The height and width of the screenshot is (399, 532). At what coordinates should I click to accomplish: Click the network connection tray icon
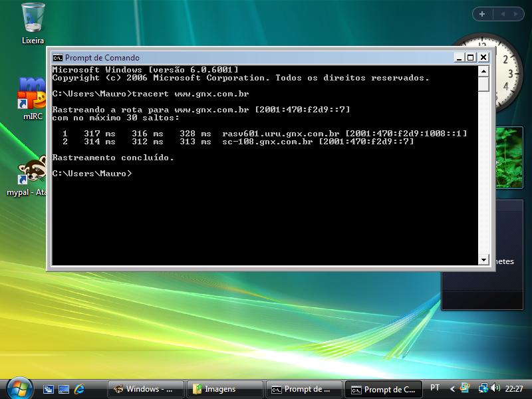click(483, 388)
